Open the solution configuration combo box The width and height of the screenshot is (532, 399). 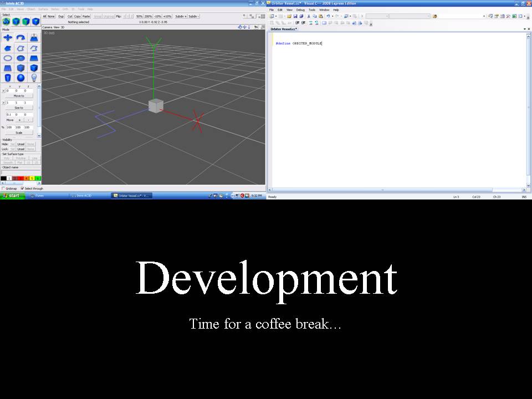point(377,16)
